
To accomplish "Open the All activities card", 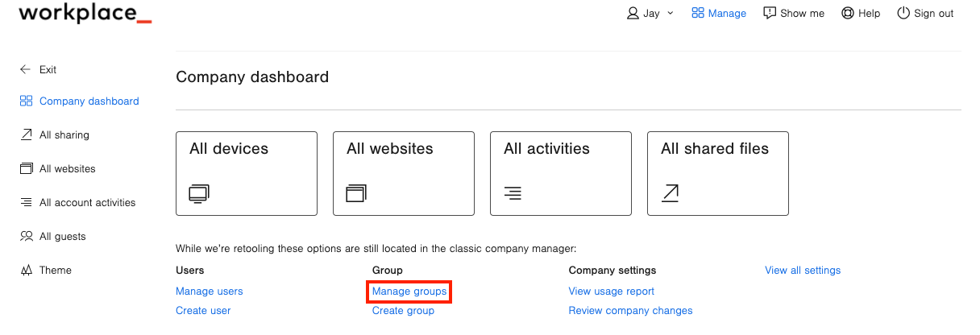I will (561, 174).
